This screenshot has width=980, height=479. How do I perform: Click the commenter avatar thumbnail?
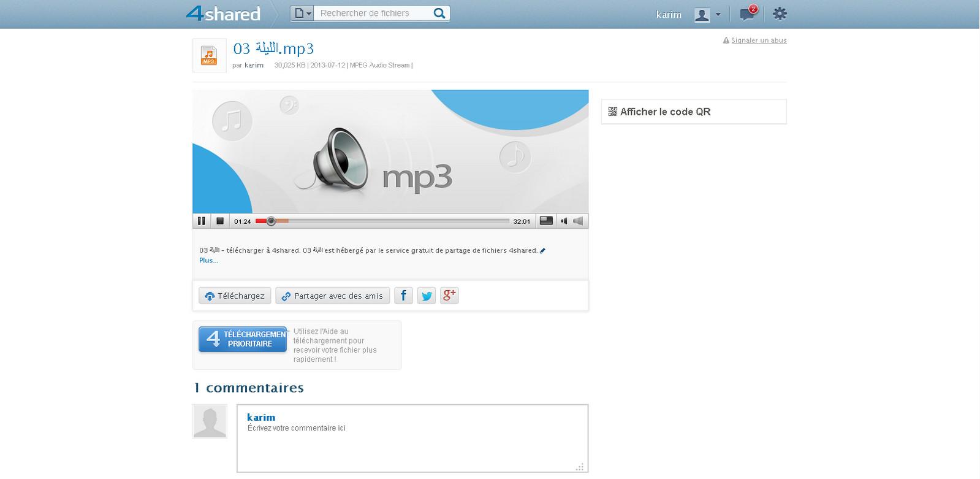(210, 421)
